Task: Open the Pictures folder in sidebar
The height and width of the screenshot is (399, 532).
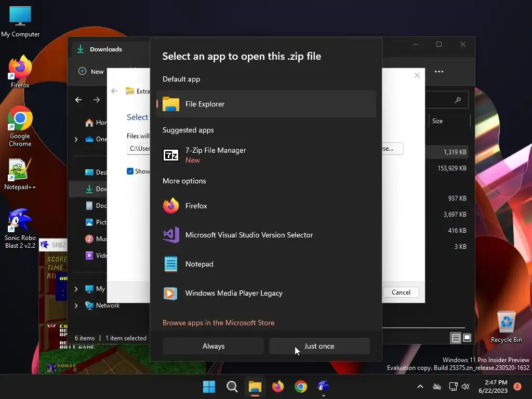Action: 96,222
